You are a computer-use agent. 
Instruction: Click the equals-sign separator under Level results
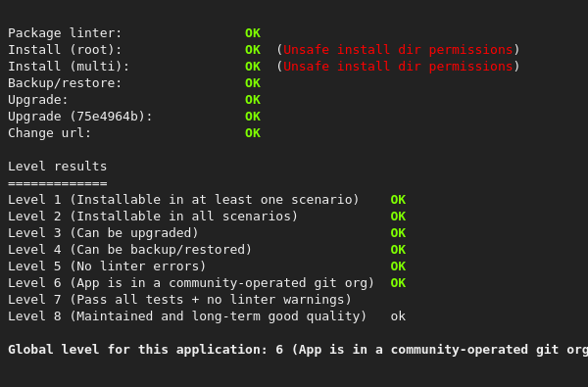tap(58, 183)
